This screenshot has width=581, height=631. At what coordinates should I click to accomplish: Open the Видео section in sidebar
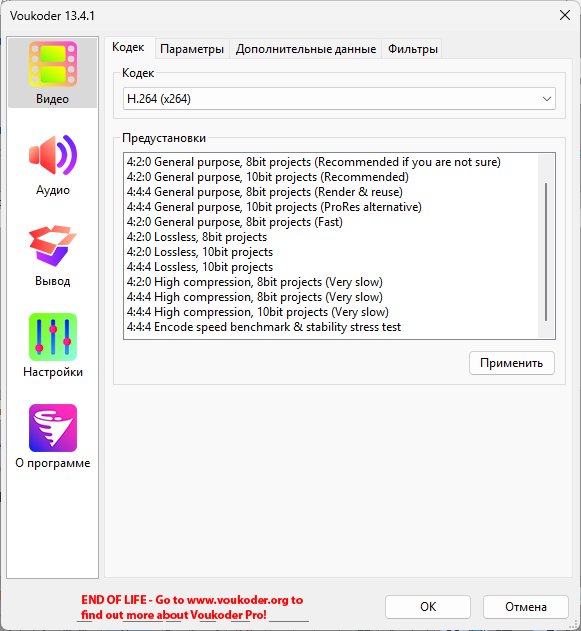[53, 73]
